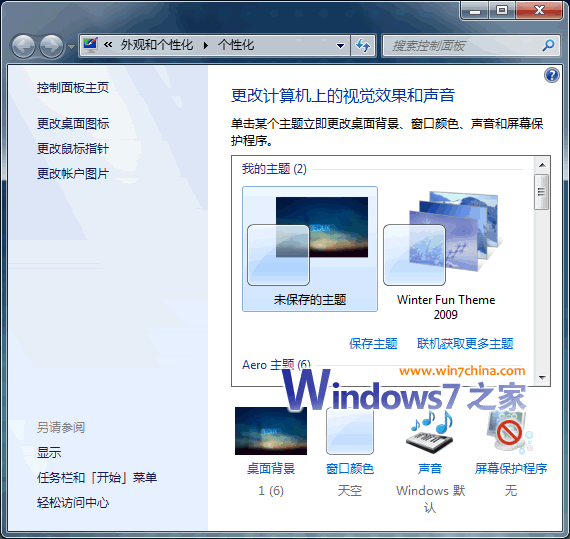Viewport: 570px width, 539px height.
Task: Open 更改桌面图标 in the sidebar
Action: coord(73,124)
